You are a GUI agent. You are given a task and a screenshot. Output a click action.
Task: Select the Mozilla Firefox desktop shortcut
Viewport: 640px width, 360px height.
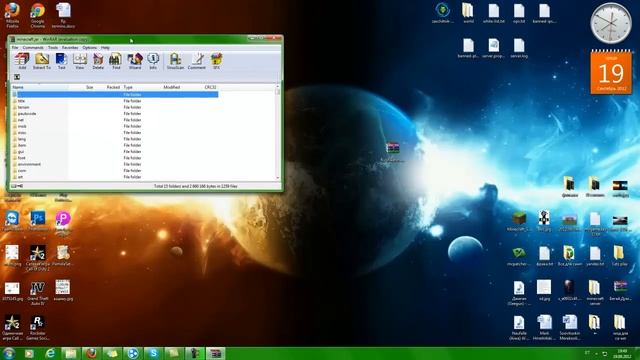pos(12,16)
